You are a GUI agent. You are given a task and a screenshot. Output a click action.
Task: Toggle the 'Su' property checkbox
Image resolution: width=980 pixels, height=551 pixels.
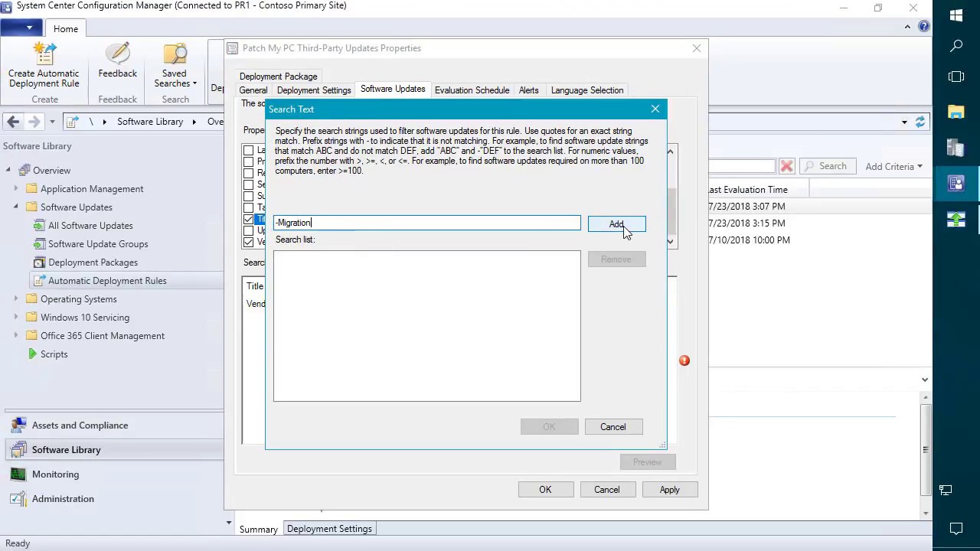(248, 196)
